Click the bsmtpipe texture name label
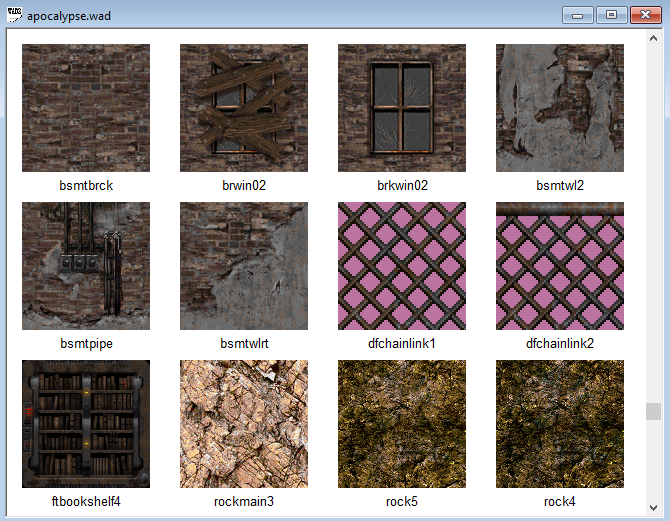 point(86,343)
